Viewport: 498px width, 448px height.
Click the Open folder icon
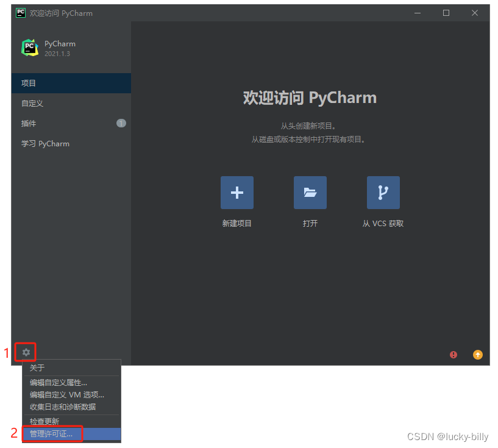pos(310,193)
